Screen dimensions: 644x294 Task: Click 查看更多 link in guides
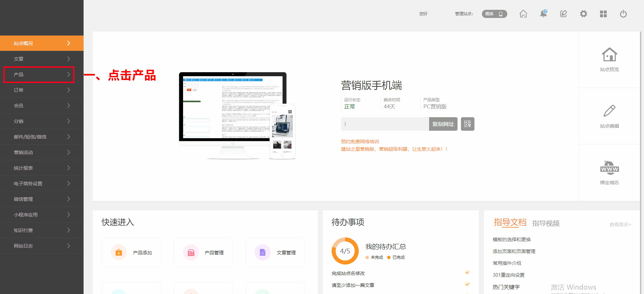coord(620,225)
